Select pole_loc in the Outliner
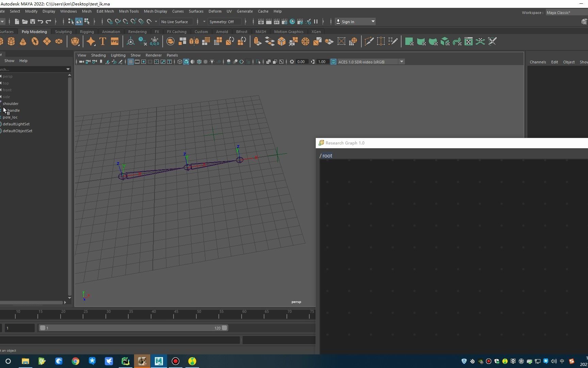This screenshot has height=368, width=588. point(10,117)
